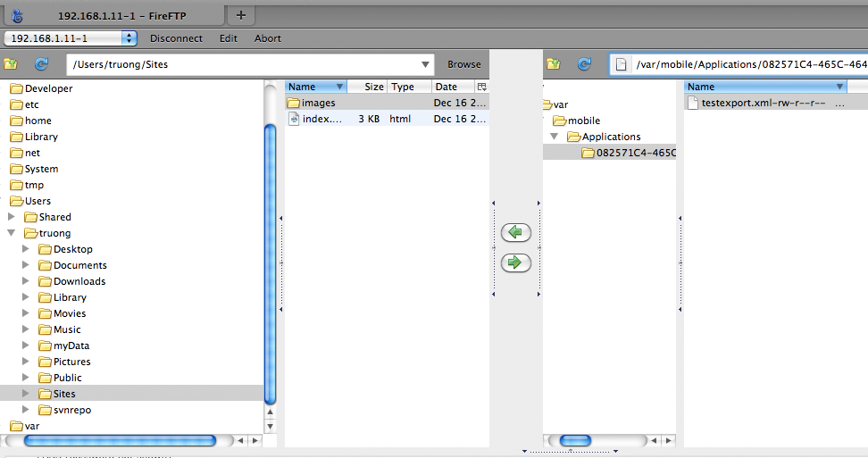
Task: Sort the local list by Date column
Action: click(453, 87)
